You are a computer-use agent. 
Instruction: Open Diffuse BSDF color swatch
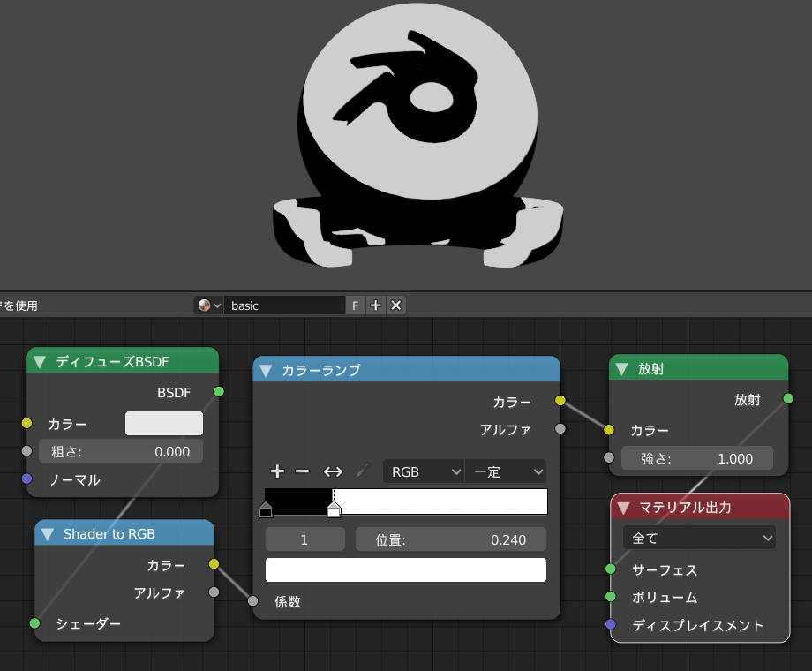click(x=163, y=423)
